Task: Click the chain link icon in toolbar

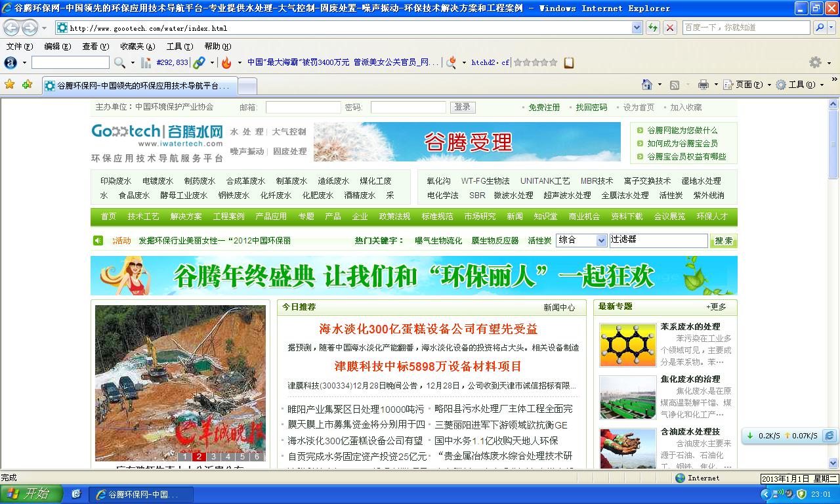Action: coord(199,62)
